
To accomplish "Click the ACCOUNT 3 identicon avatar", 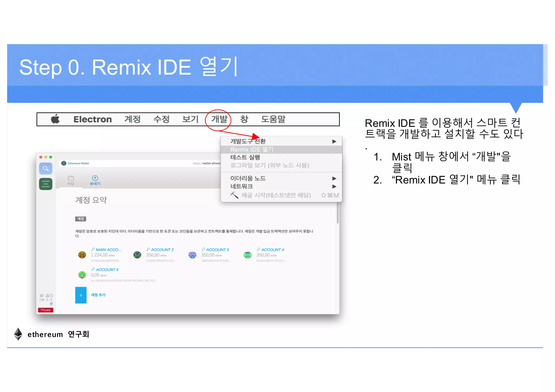I will tap(192, 255).
